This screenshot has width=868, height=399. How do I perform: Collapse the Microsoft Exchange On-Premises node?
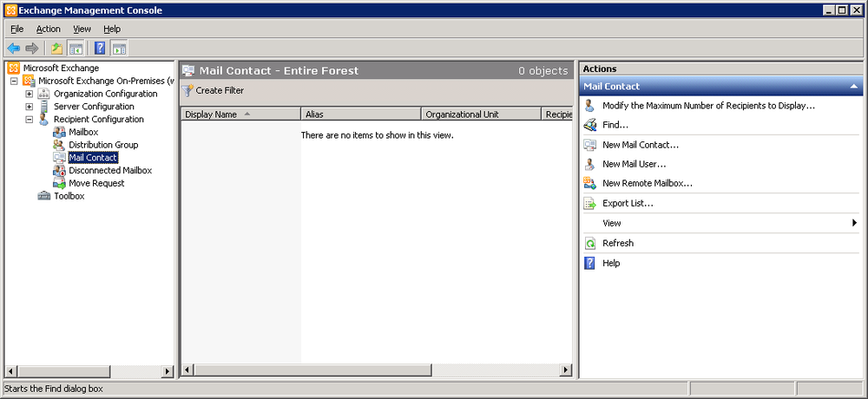(x=15, y=81)
